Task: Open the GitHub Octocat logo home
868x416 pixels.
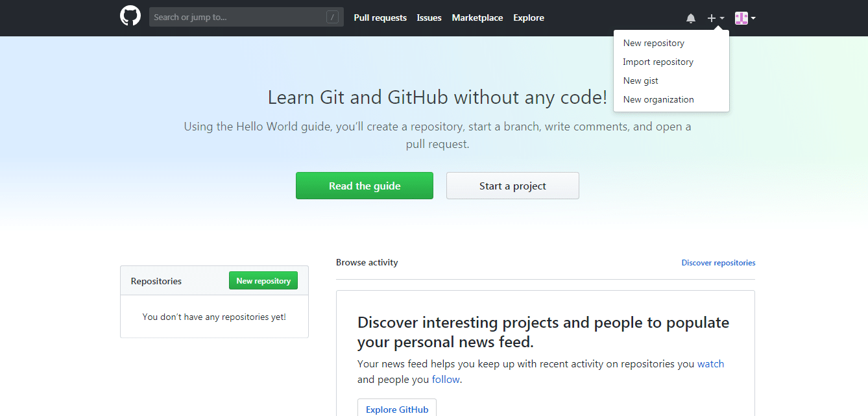Action: point(130,16)
